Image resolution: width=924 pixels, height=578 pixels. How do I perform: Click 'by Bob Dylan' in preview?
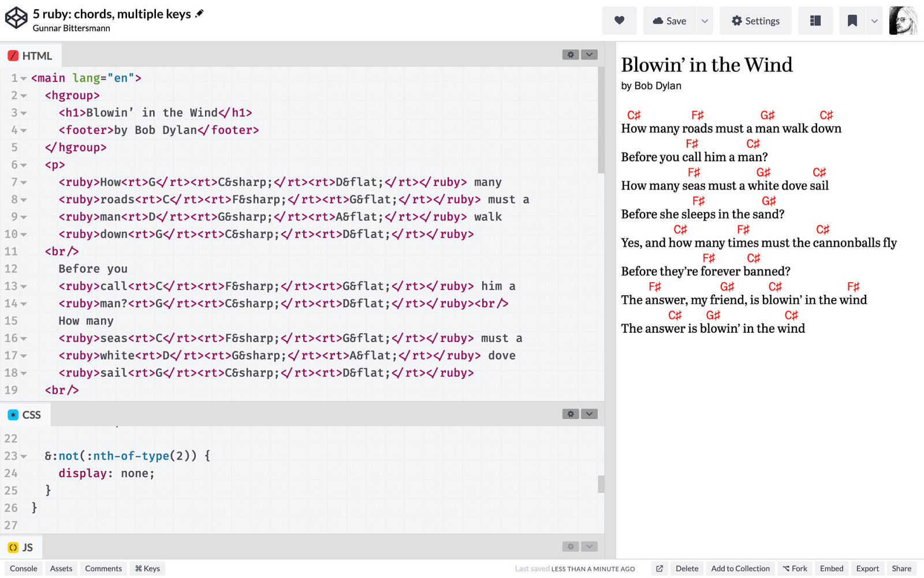[651, 86]
